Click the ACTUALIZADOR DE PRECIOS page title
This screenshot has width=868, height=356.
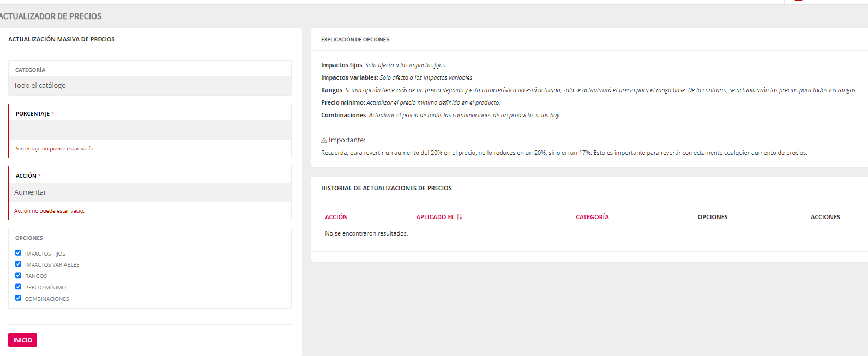[51, 16]
